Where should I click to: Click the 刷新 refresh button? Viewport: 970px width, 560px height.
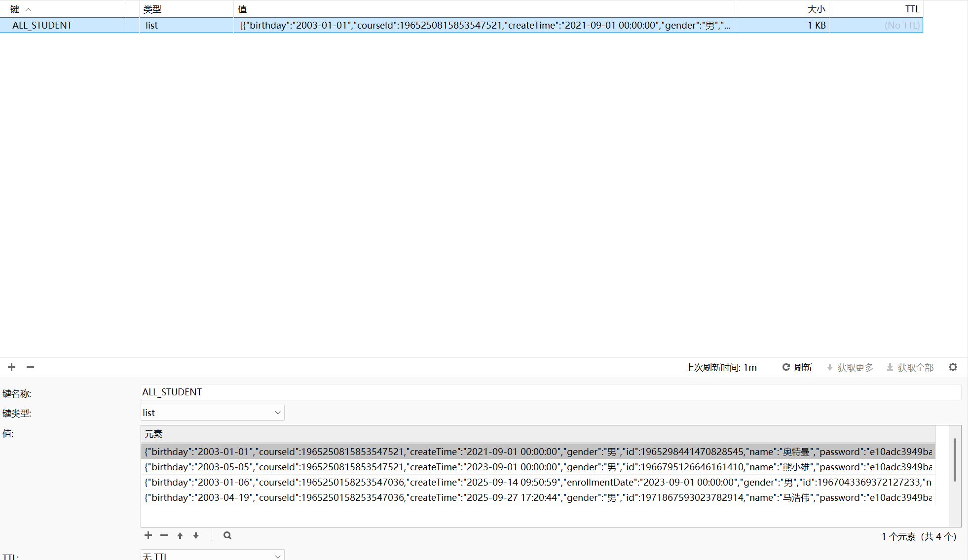(797, 367)
